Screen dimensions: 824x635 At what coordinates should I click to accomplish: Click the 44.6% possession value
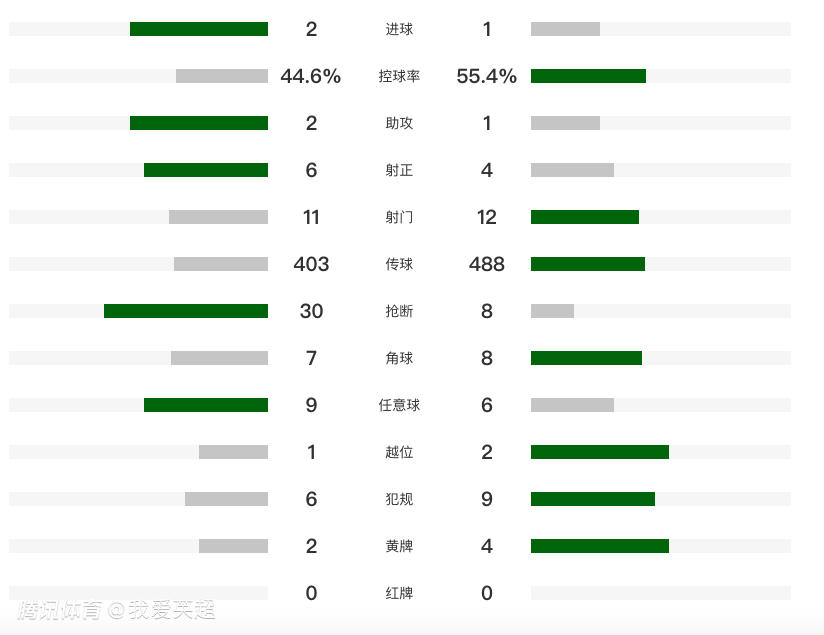(x=311, y=76)
